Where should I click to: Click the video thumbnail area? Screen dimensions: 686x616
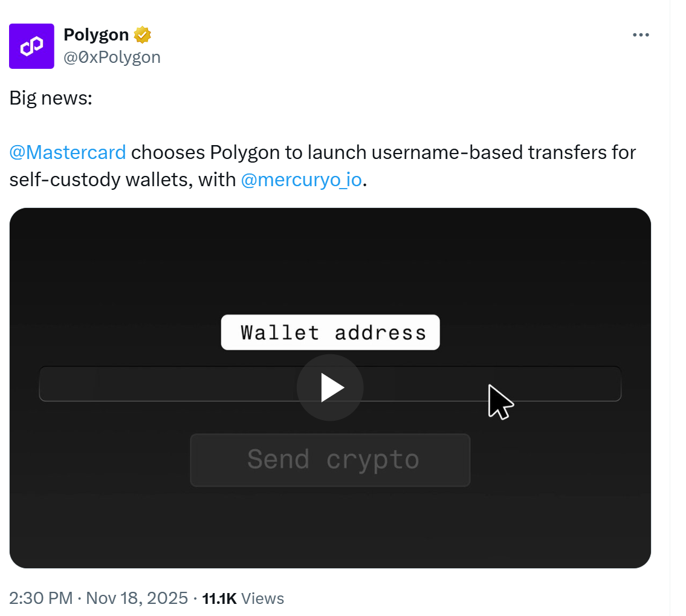[330, 272]
